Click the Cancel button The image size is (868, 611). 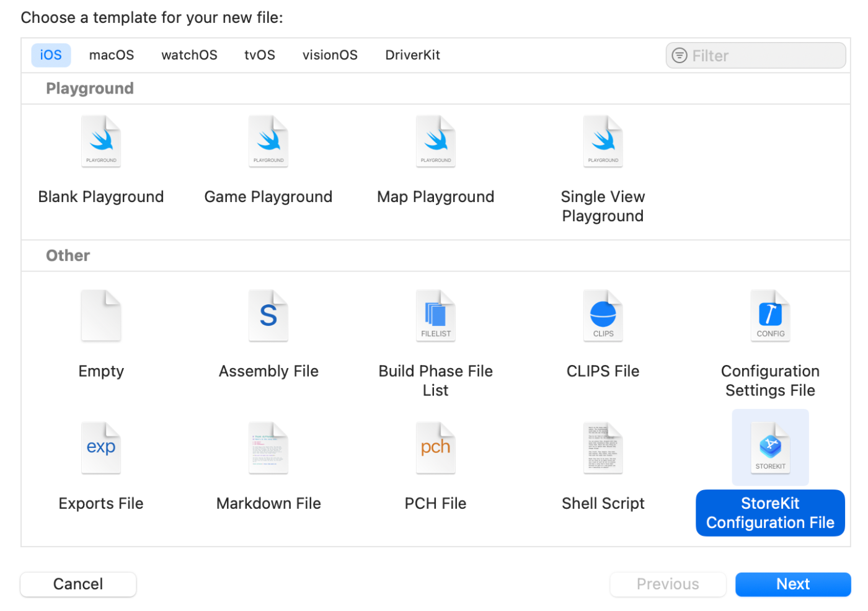point(78,584)
